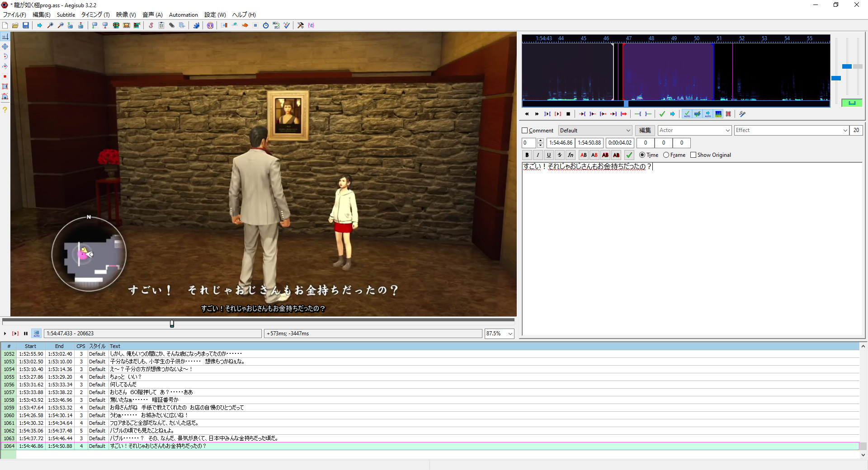Select the vector clip visual tool

(x=5, y=96)
